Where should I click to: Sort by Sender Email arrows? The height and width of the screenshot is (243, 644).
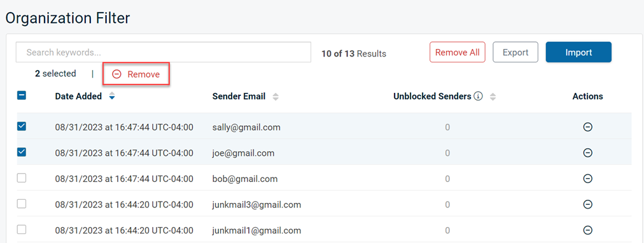coord(276,97)
